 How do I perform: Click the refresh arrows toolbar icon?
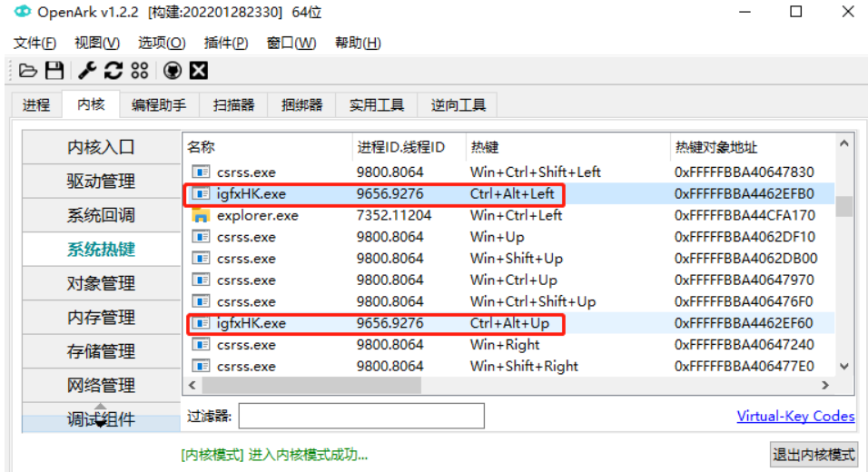click(x=113, y=71)
